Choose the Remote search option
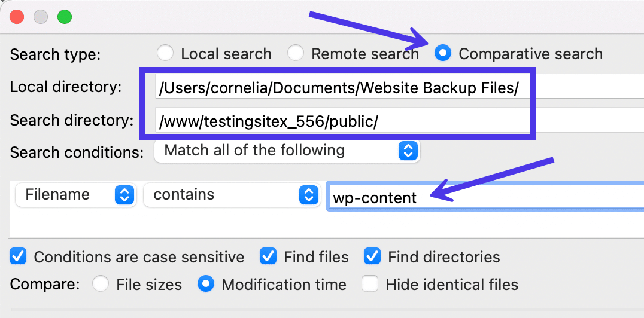This screenshot has height=318, width=644. [296, 54]
